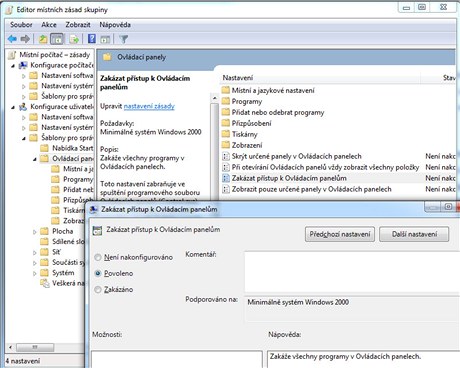Click the Export list toolbar icon
Viewport: 460px width, 368px height.
(x=74, y=39)
